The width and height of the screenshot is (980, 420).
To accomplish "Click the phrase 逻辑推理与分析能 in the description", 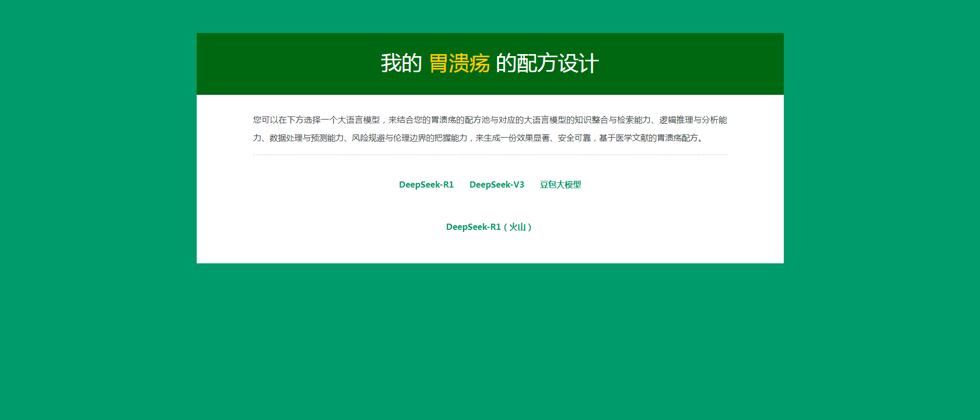I will coord(693,120).
